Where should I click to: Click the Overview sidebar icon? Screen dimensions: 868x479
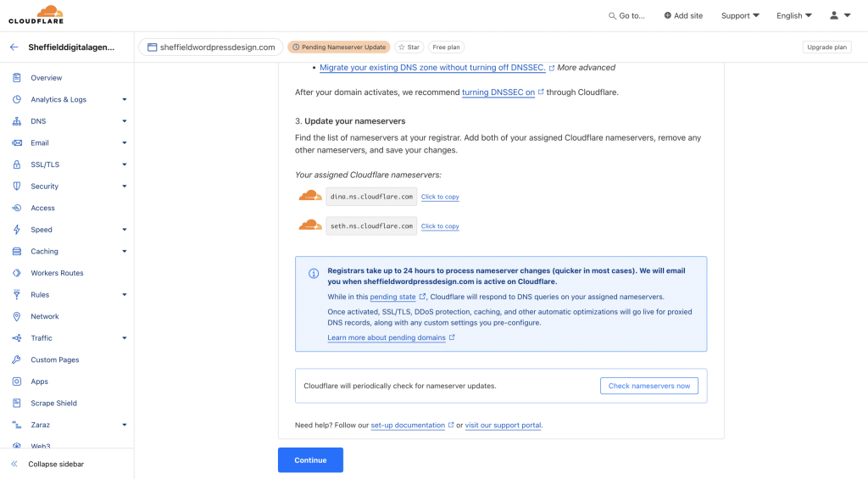click(17, 77)
